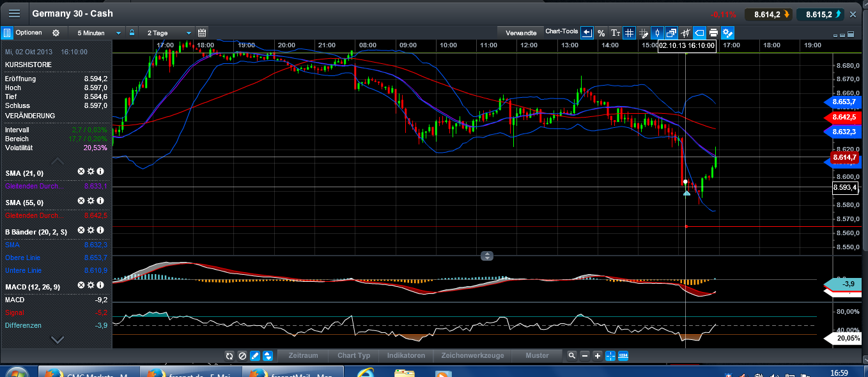Click the return arrow chart tool

click(x=587, y=33)
